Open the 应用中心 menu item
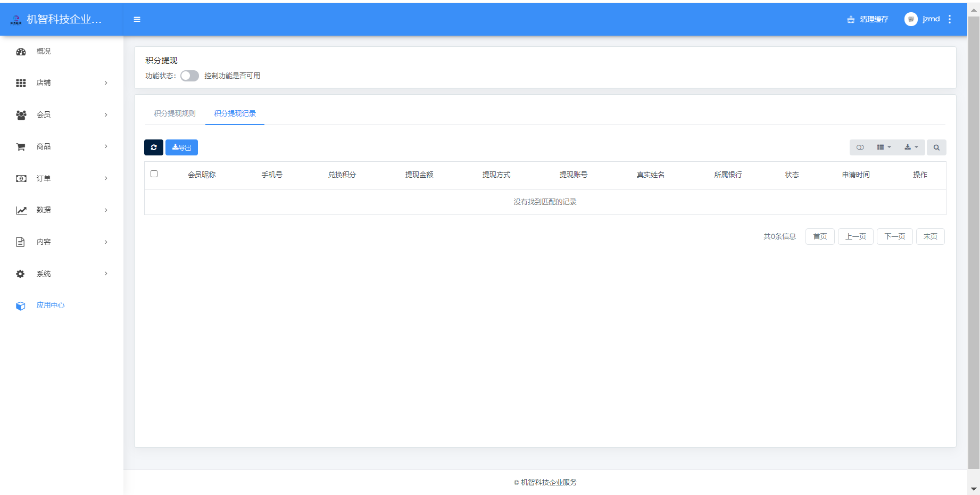Screen dimensions: 980x495 62,306
